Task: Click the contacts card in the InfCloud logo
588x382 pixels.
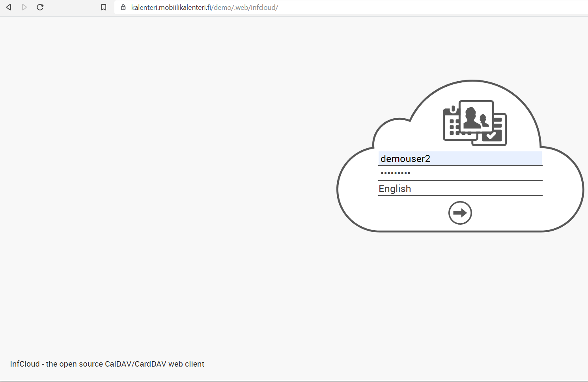Action: 476,116
